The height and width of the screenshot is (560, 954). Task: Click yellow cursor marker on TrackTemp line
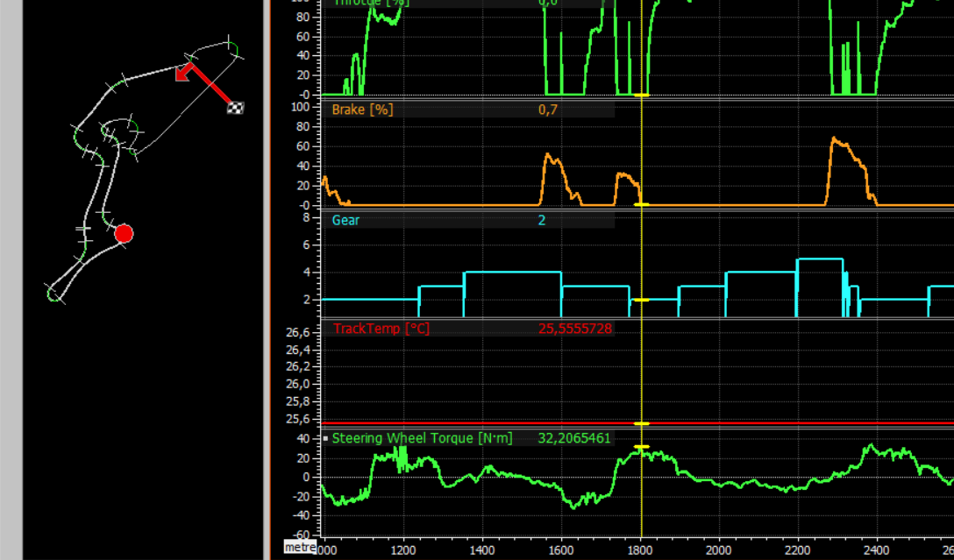pyautogui.click(x=642, y=423)
